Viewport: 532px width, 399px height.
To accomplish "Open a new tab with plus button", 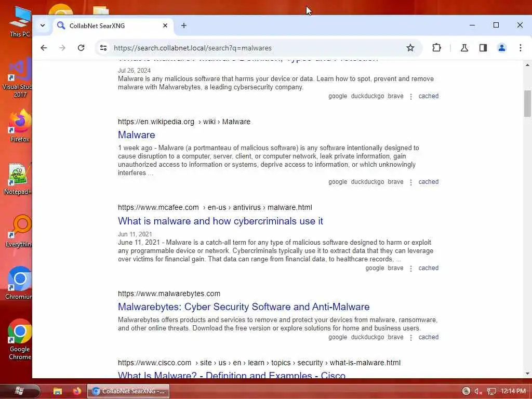I will pos(183,25).
